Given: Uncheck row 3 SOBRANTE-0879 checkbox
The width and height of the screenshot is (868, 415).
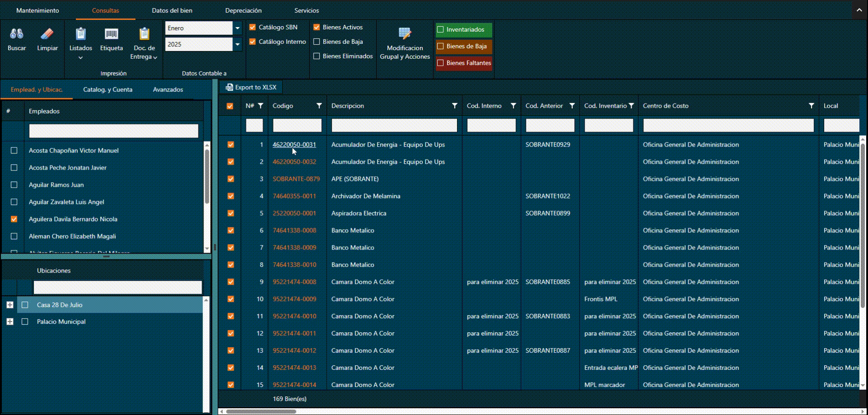Looking at the screenshot, I should [x=231, y=179].
